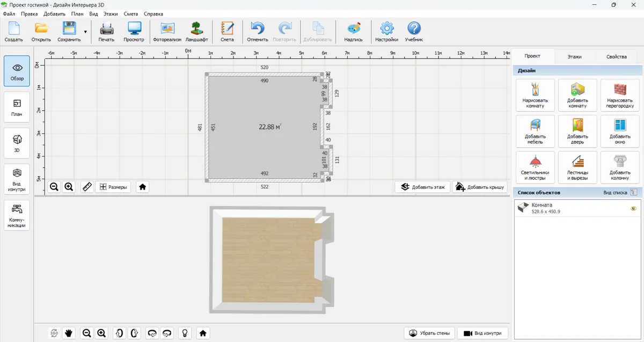Zoom in on the 2D plan view
The height and width of the screenshot is (342, 644).
coord(69,187)
